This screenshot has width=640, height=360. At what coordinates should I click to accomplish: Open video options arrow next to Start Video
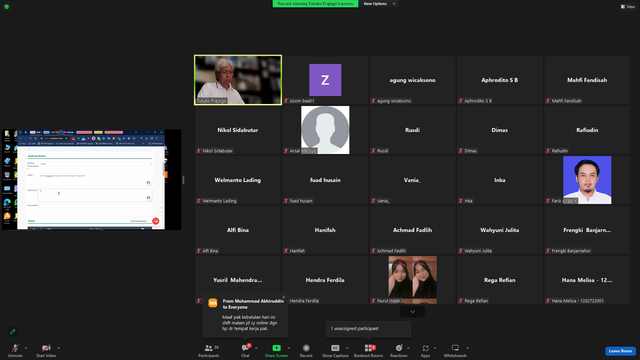[x=58, y=348]
